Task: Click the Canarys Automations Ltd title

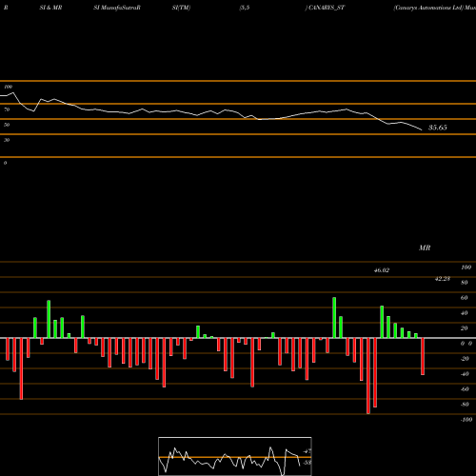Action: coord(428,8)
